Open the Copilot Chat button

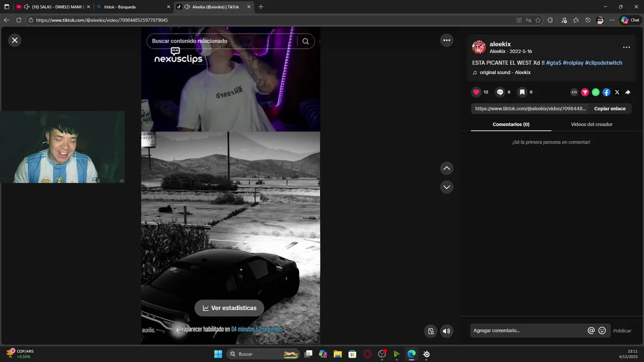(630, 20)
